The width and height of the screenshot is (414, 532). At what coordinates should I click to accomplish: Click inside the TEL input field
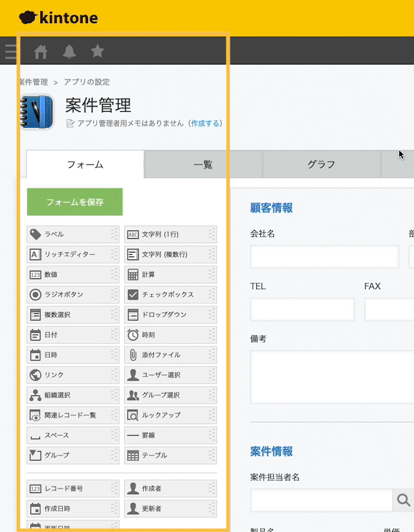pyautogui.click(x=302, y=309)
